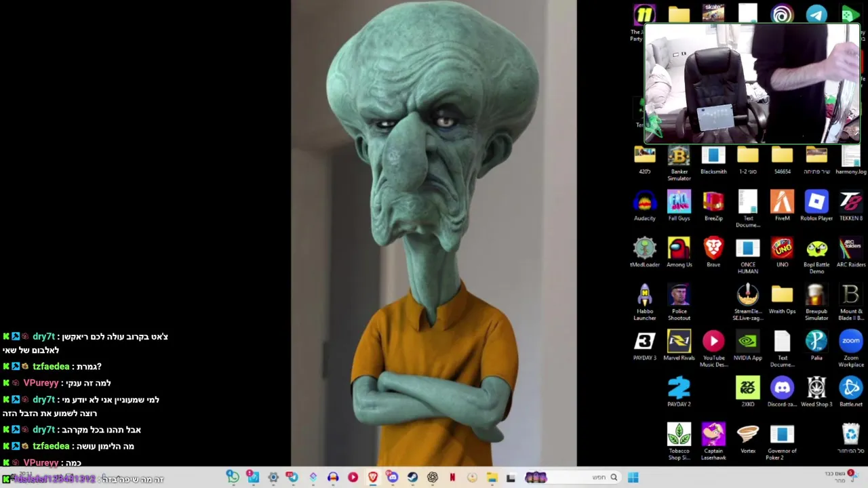This screenshot has height=488, width=868.
Task: Launch FiveM from the desktop
Action: (782, 206)
